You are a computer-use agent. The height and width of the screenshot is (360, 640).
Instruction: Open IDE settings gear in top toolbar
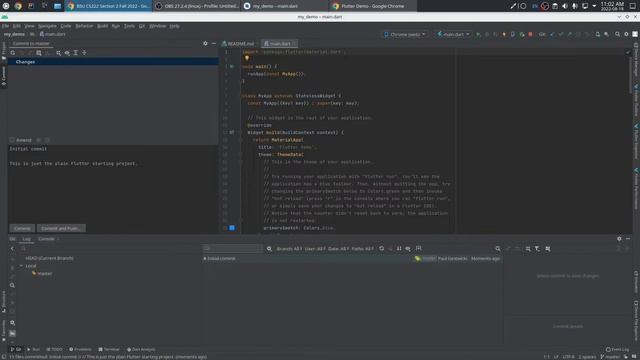pos(626,34)
